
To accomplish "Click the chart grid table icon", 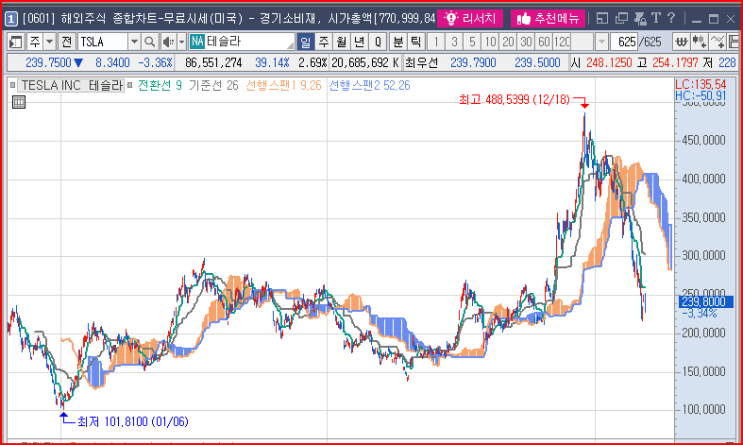I will coord(18,102).
